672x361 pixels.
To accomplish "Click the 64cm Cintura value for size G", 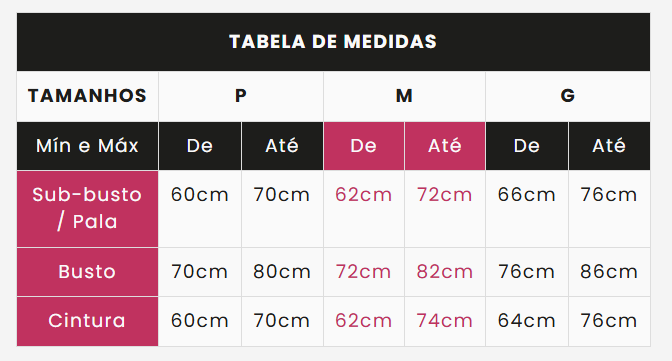I will [527, 321].
